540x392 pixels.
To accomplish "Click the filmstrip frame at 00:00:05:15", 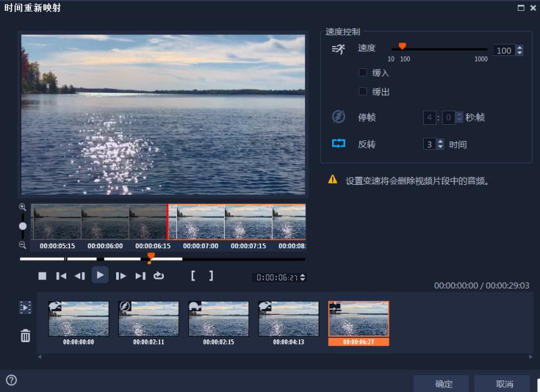I will point(57,222).
